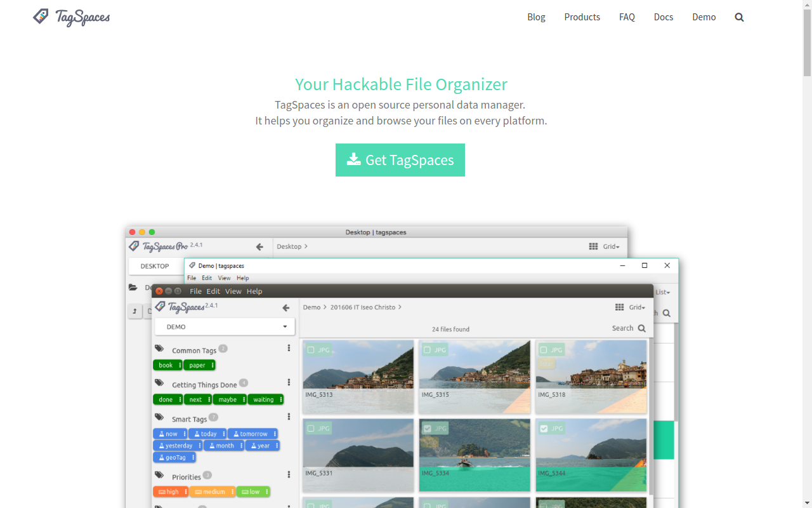Click the small tag icon in Demo | tagspaces titlebar
Image resolution: width=812 pixels, height=508 pixels.
point(192,265)
